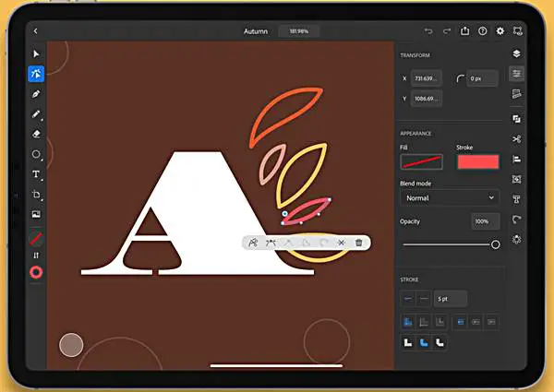Go back with the top-left arrow

pyautogui.click(x=35, y=31)
